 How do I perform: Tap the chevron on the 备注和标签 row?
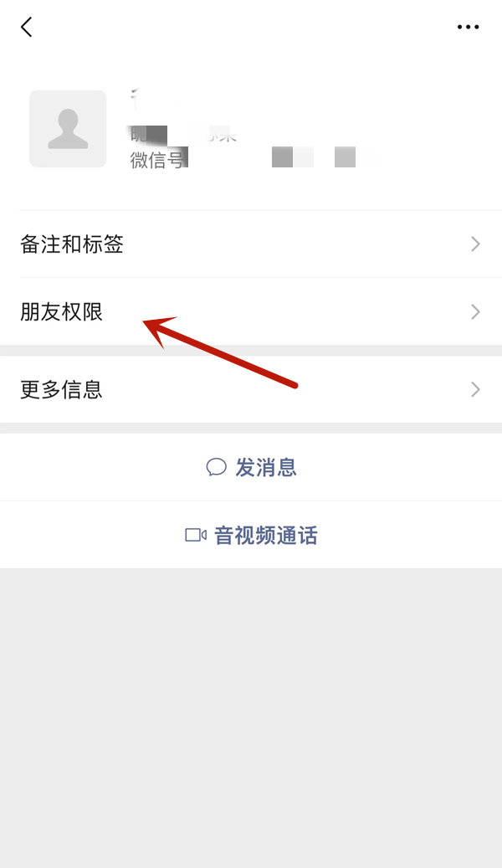(475, 244)
